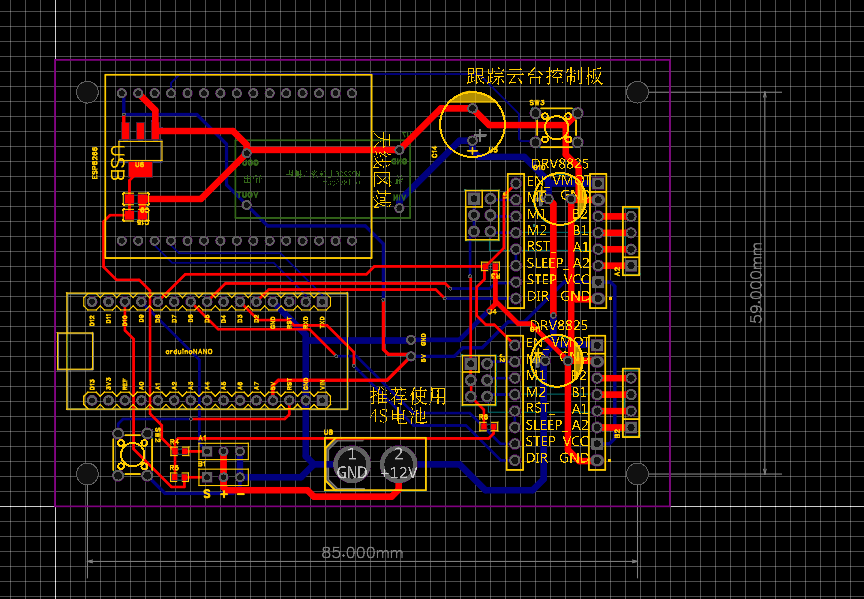Image resolution: width=864 pixels, height=599 pixels.
Task: Click the 推荐使用 4S电池 battery note
Action: click(407, 405)
